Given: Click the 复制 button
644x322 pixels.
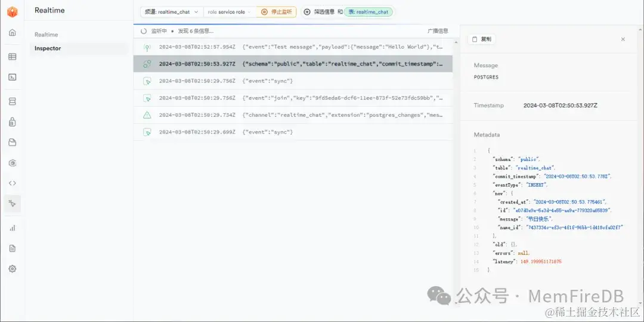Looking at the screenshot, I should (482, 39).
